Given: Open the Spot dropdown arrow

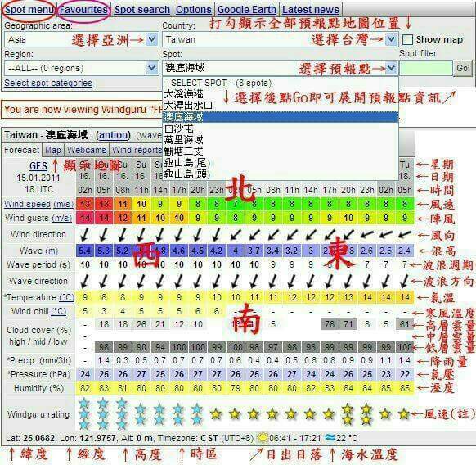Looking at the screenshot, I should point(392,68).
